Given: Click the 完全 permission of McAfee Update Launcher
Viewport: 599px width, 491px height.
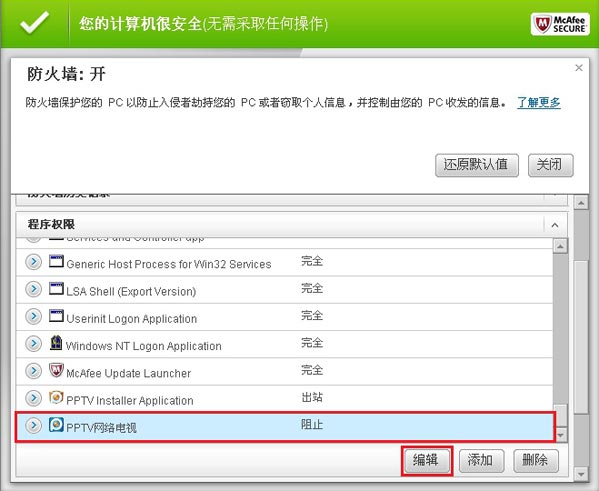Looking at the screenshot, I should pyautogui.click(x=312, y=370).
